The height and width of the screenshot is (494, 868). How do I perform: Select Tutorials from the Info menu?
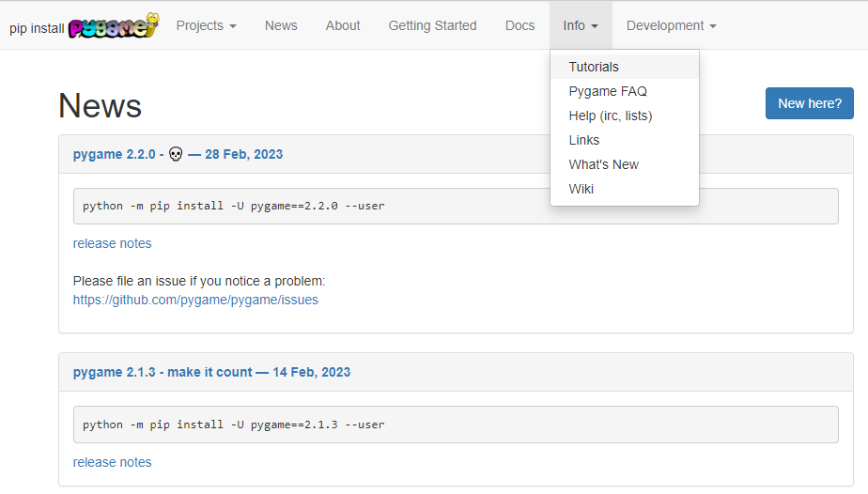[x=625, y=67]
